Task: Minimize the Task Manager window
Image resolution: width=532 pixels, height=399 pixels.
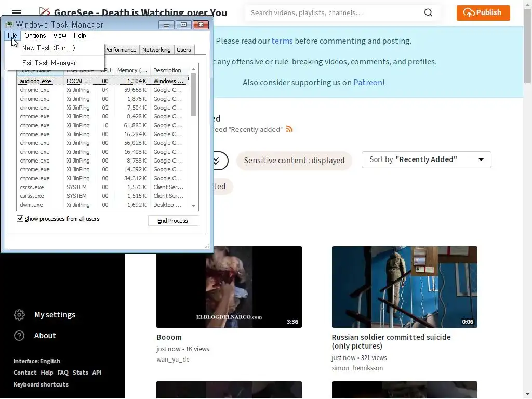Action: (x=166, y=25)
